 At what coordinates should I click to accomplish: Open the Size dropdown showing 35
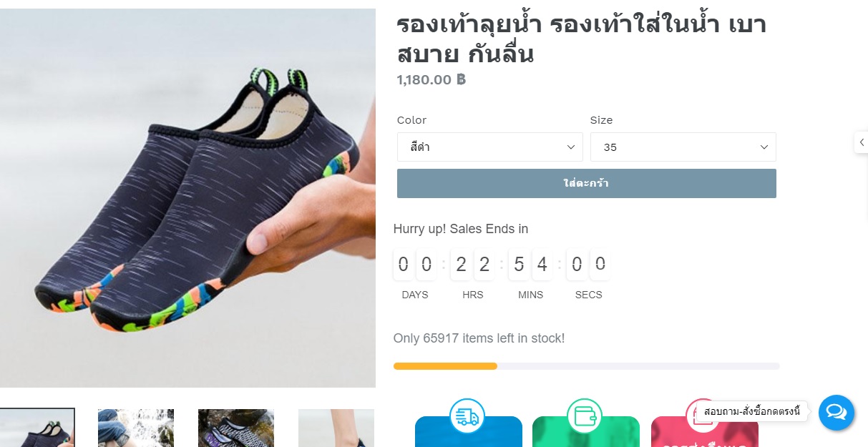[x=683, y=147]
